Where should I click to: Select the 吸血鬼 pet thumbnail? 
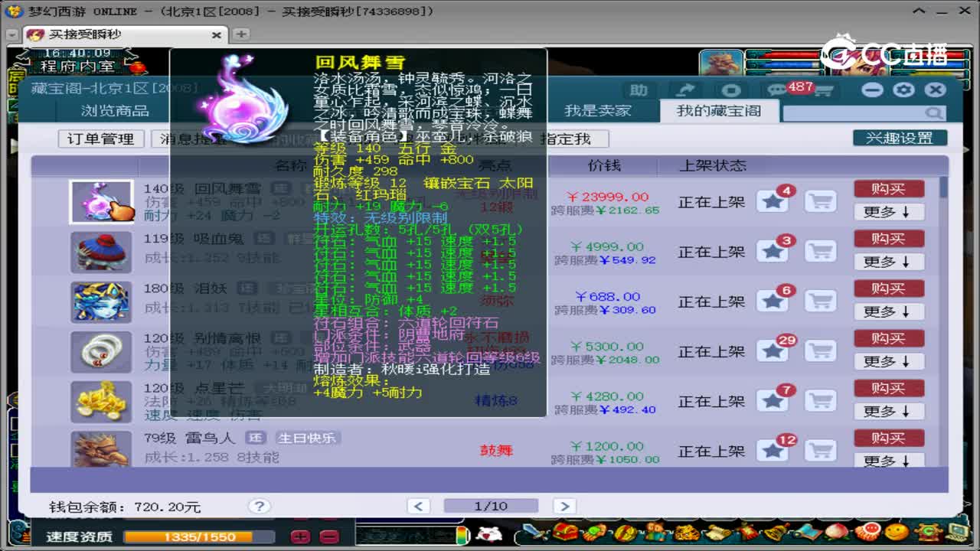coord(102,252)
